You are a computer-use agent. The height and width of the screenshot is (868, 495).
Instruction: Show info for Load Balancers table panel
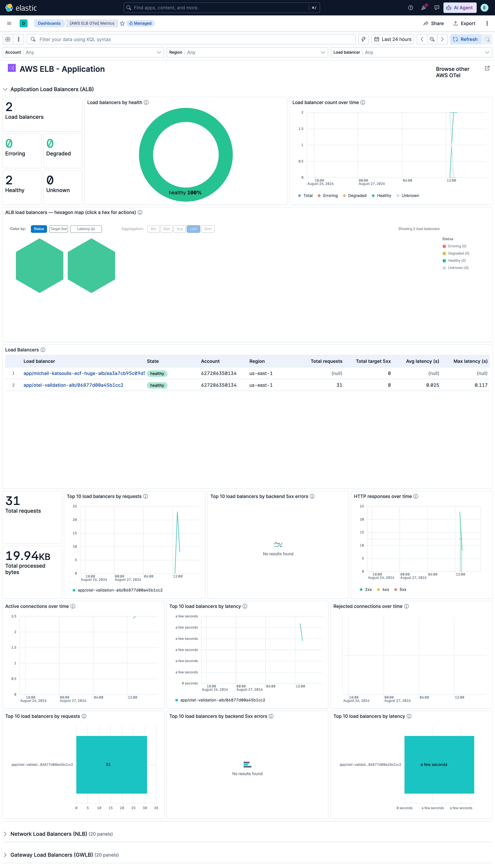43,350
